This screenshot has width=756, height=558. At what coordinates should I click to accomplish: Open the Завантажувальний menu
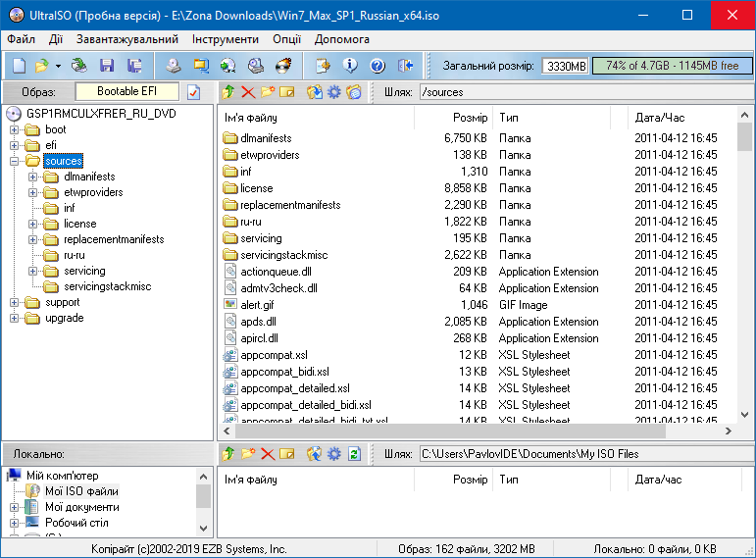127,39
